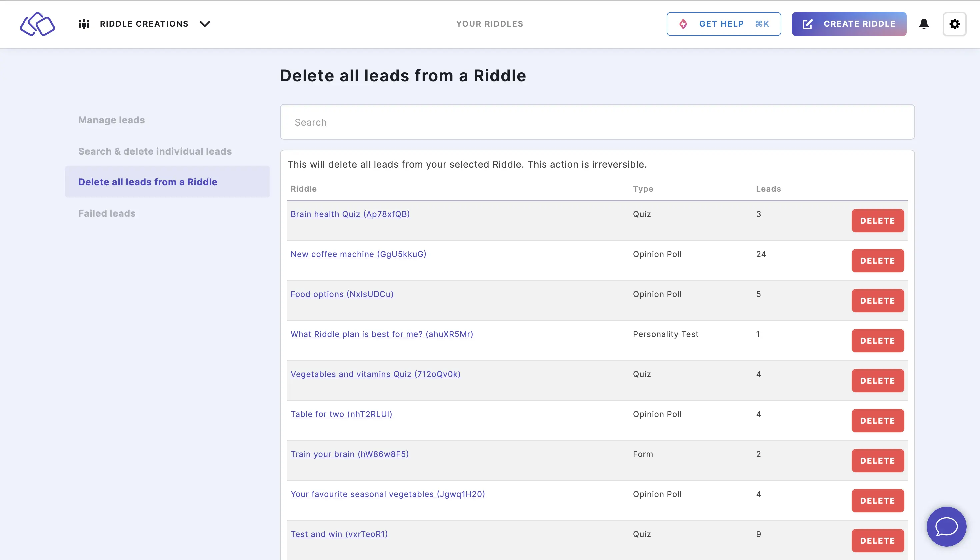Select the Failed leads sidebar item

[107, 213]
